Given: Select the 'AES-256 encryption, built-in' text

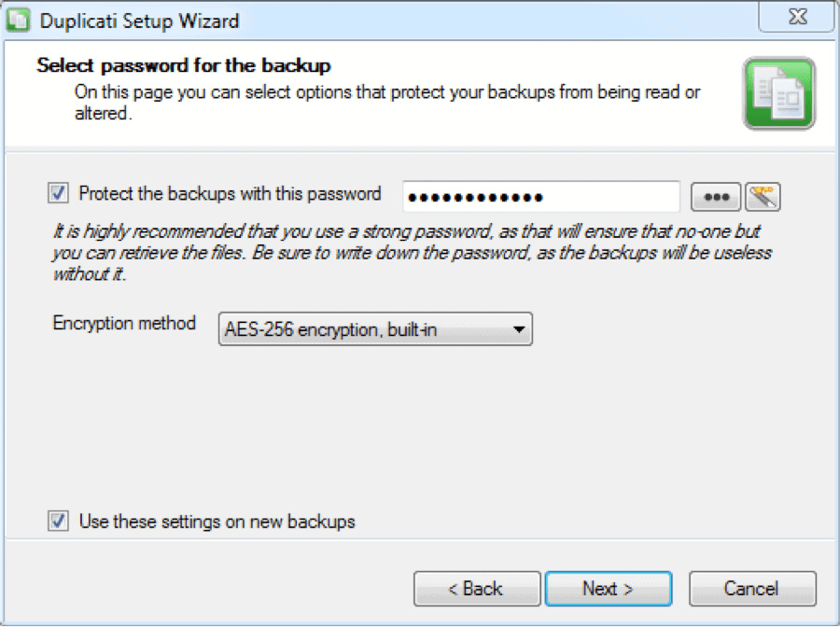Looking at the screenshot, I should pos(330,329).
